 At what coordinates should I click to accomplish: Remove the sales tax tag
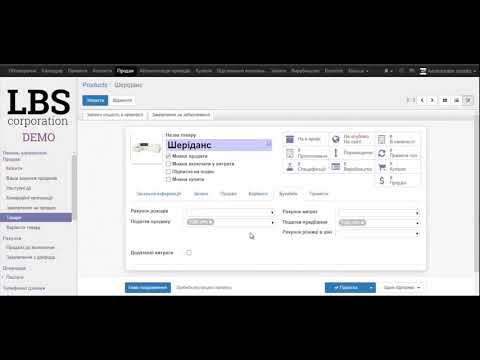tap(211, 222)
